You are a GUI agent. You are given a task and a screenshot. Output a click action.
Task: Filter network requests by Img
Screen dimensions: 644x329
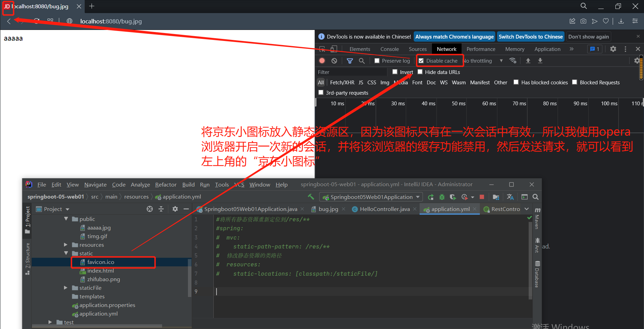click(x=385, y=82)
